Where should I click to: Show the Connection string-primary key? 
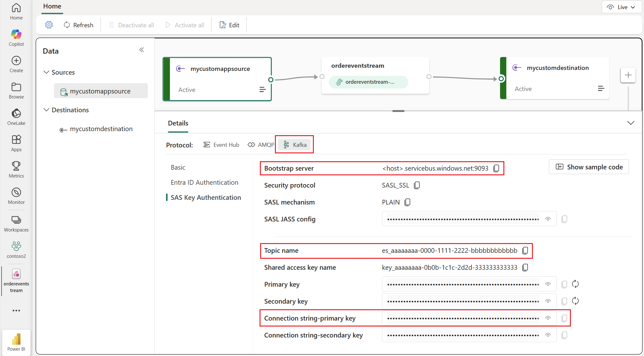(548, 318)
